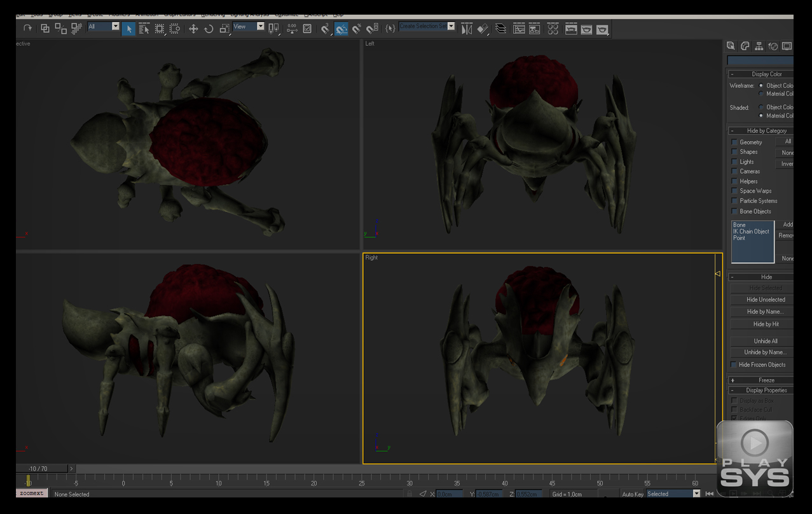
Task: Click the Bind to Space Warp icon
Action: pyautogui.click(x=76, y=28)
